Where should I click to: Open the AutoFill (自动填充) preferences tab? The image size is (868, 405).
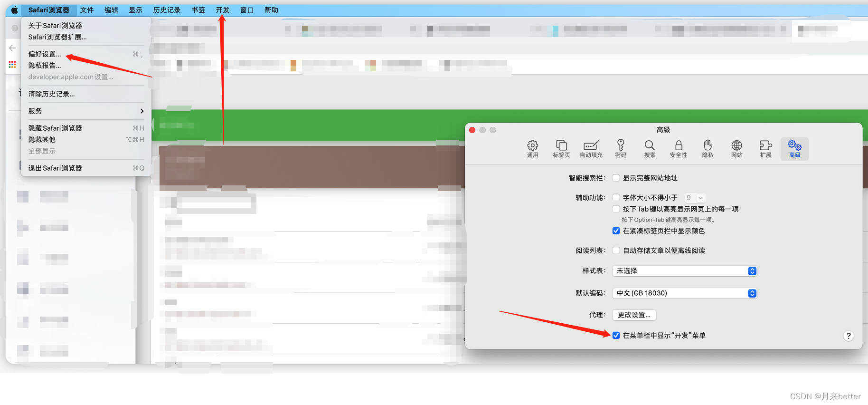[x=591, y=149]
